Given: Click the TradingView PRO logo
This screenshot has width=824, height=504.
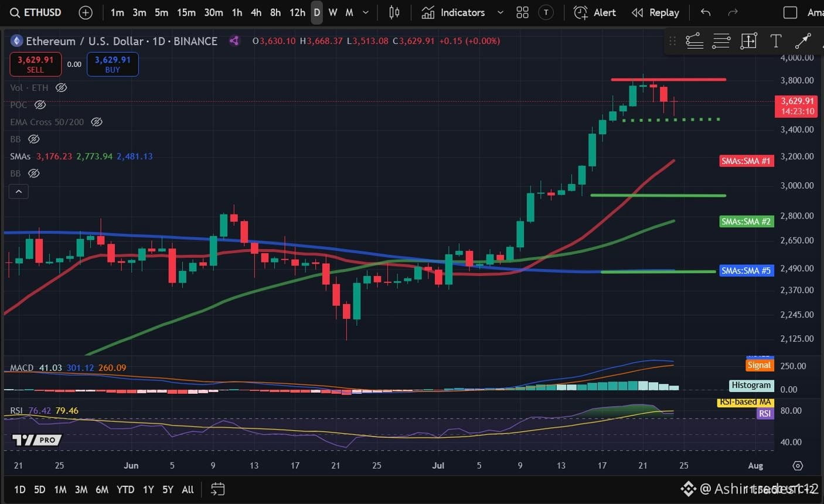Looking at the screenshot, I should pyautogui.click(x=37, y=440).
